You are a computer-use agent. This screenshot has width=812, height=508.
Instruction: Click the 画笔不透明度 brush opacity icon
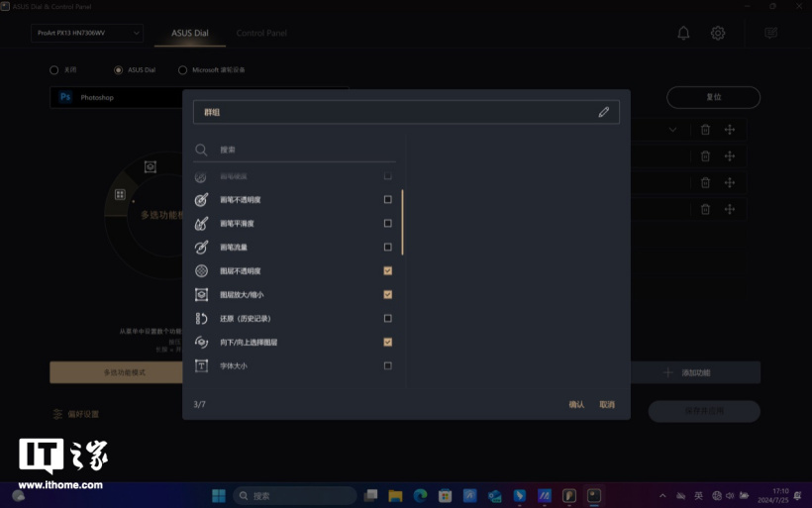pyautogui.click(x=201, y=200)
